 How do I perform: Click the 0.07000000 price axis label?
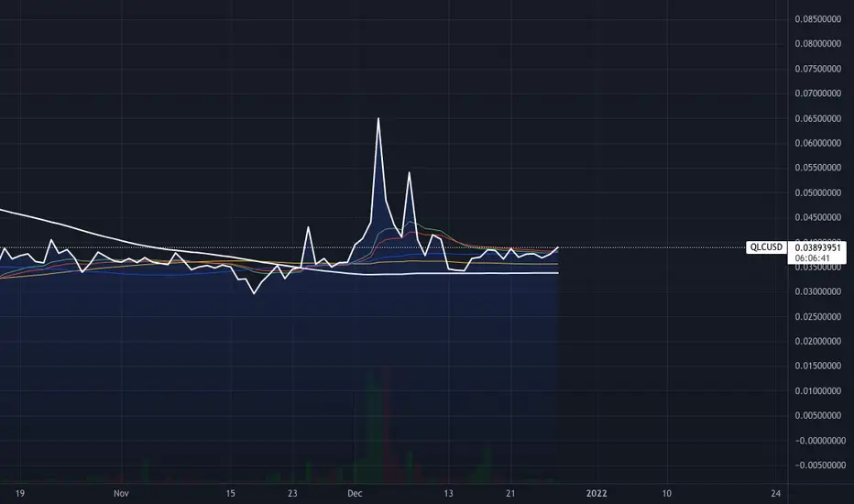[x=818, y=93]
